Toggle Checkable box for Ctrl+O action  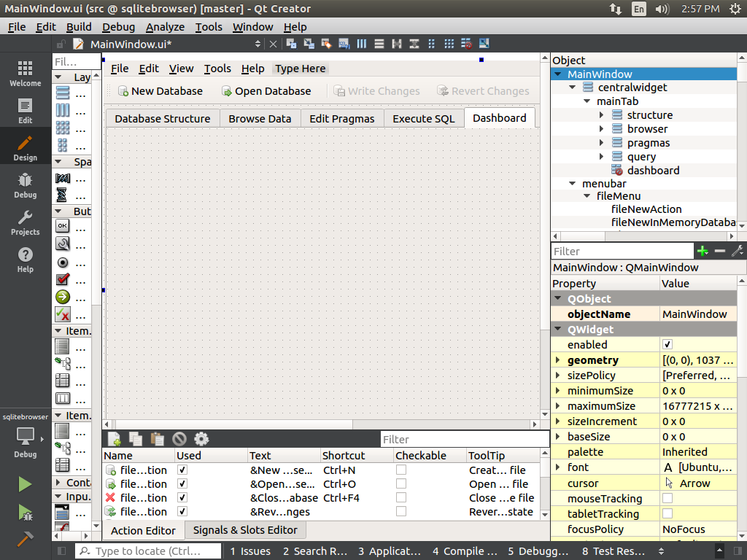[401, 484]
